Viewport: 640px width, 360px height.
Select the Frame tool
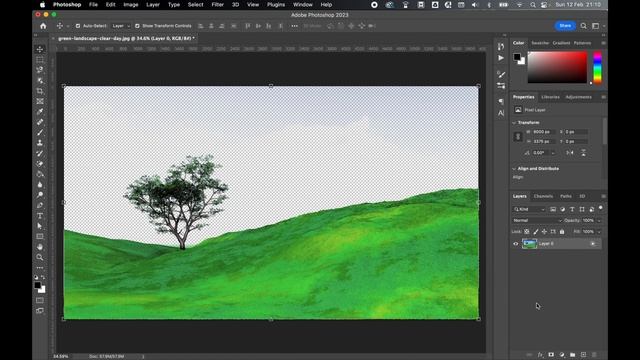pyautogui.click(x=40, y=101)
